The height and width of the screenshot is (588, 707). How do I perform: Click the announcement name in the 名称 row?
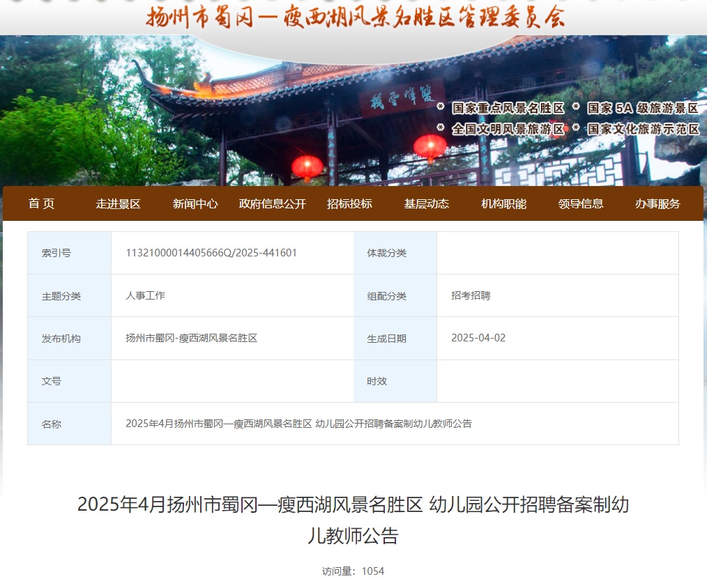(298, 424)
